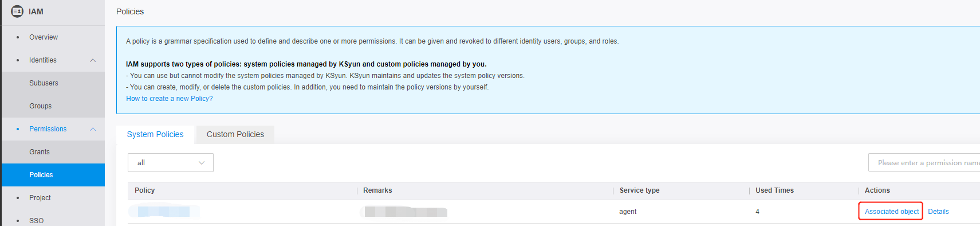Viewport: 980px width, 226px height.
Task: Open the 'all' filter dropdown
Action: 171,163
